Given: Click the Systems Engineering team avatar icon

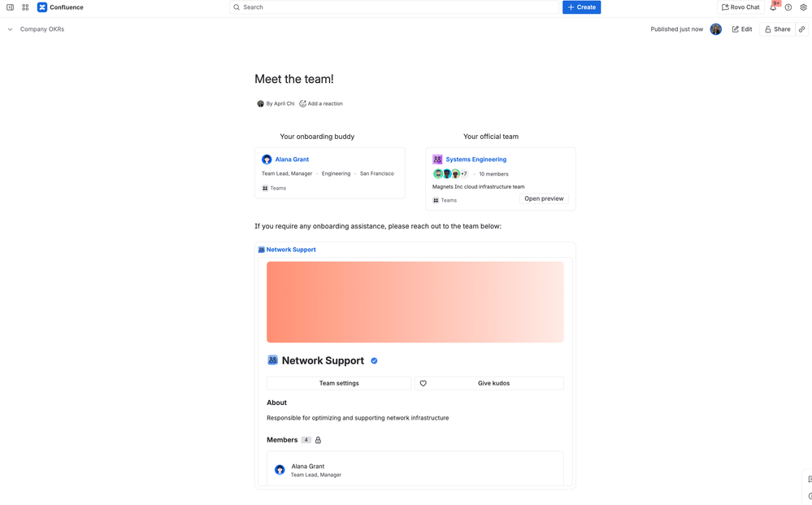Looking at the screenshot, I should 437,159.
